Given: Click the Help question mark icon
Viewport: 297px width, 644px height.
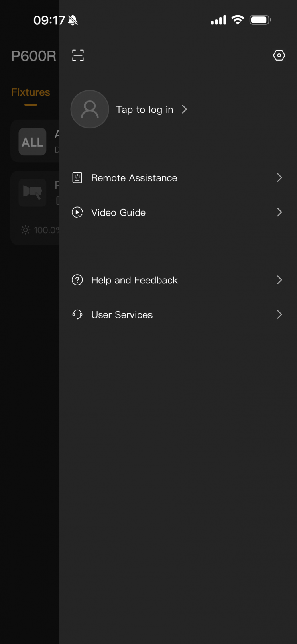Looking at the screenshot, I should pos(77,280).
